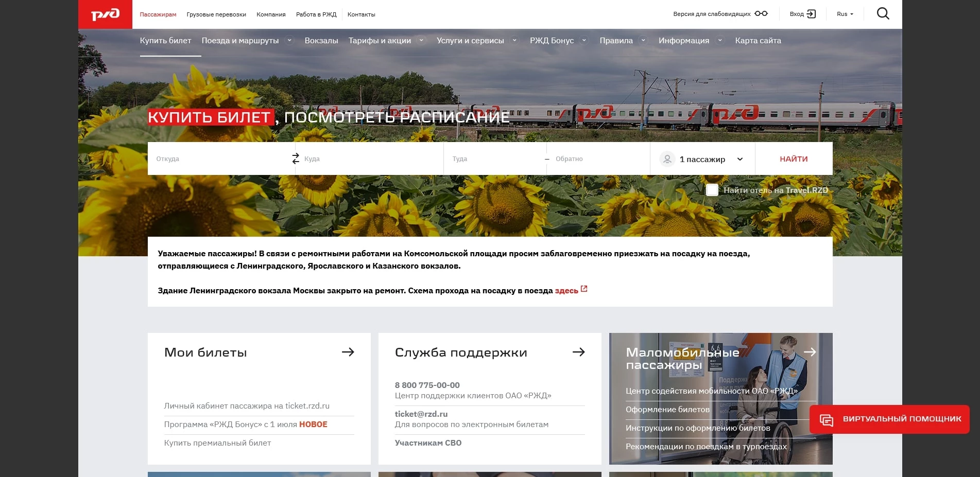Open the Пассажирам menu item
The image size is (980, 477).
tap(158, 14)
